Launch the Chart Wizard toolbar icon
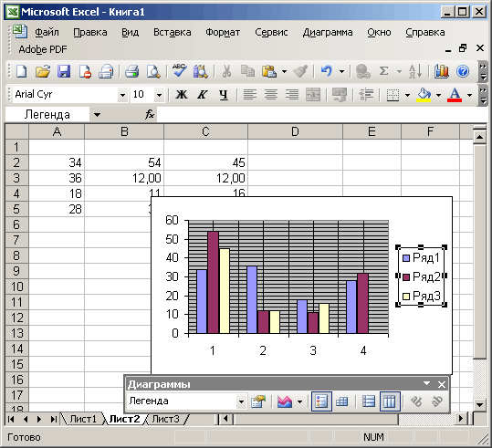Screen dimensions: 492x448 pyautogui.click(x=441, y=71)
